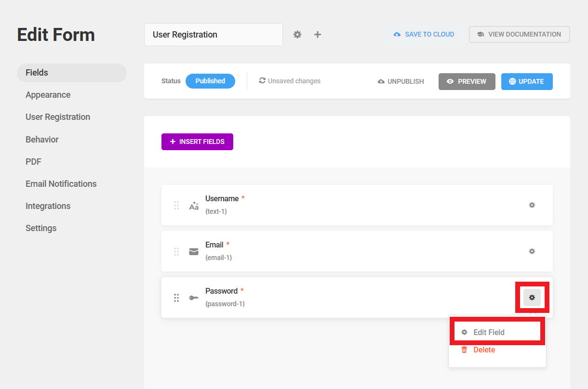Viewport: 588px width, 389px height.
Task: Grab the Password field drag handle
Action: (x=176, y=298)
